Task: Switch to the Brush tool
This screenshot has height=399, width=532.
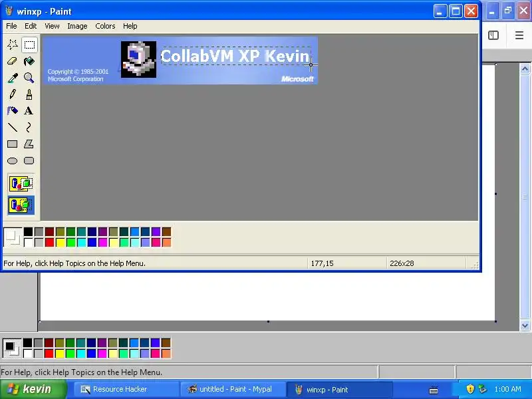Action: click(29, 94)
